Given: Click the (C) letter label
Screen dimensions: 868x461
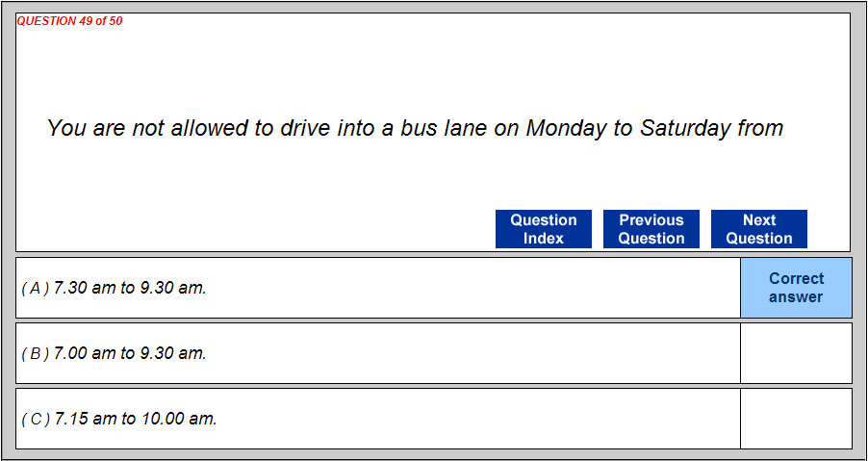Looking at the screenshot, I should tap(36, 419).
